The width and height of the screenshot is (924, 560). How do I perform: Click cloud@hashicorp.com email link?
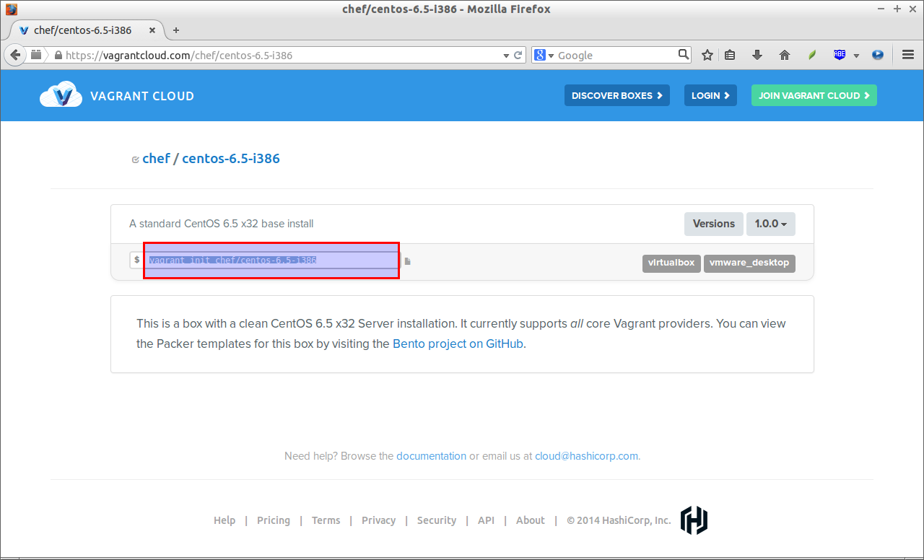pos(586,456)
